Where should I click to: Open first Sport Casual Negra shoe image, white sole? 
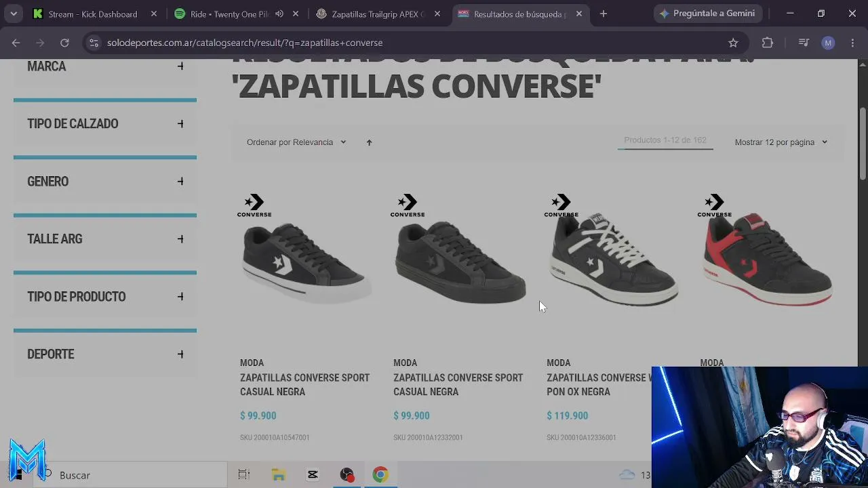(307, 263)
